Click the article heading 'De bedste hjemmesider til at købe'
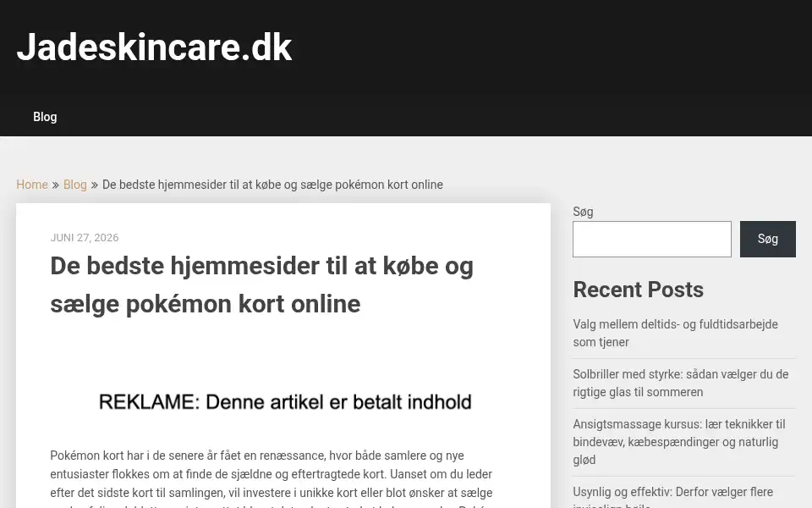The width and height of the screenshot is (812, 508). click(x=261, y=284)
